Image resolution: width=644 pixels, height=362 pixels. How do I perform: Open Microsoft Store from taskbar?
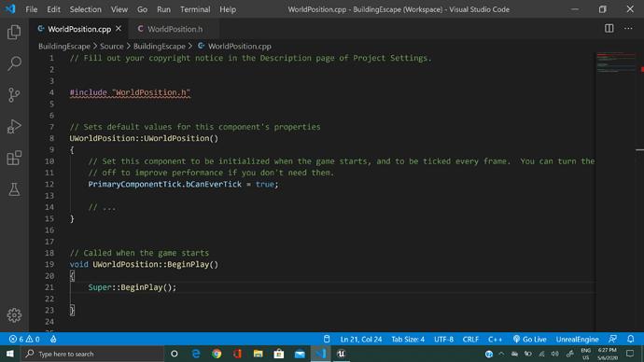click(x=279, y=354)
